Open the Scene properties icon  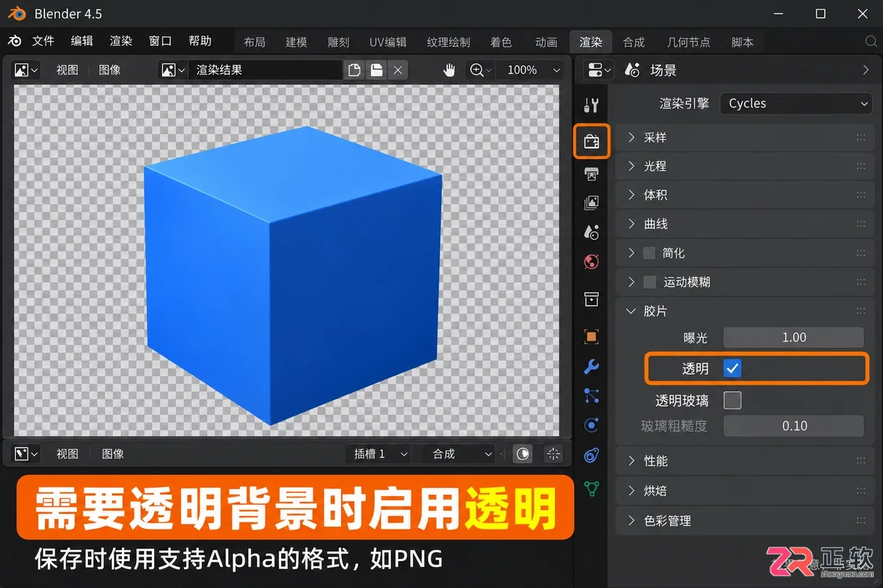[x=591, y=232]
